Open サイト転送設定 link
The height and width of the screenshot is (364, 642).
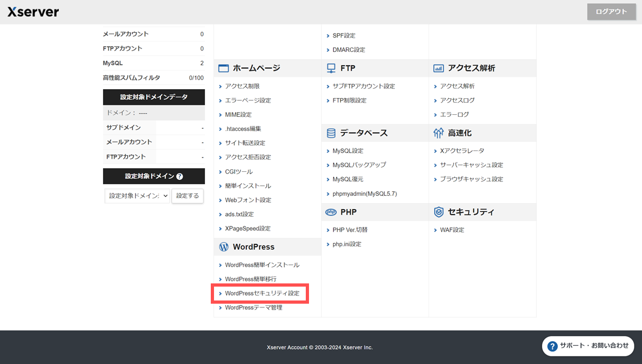245,143
